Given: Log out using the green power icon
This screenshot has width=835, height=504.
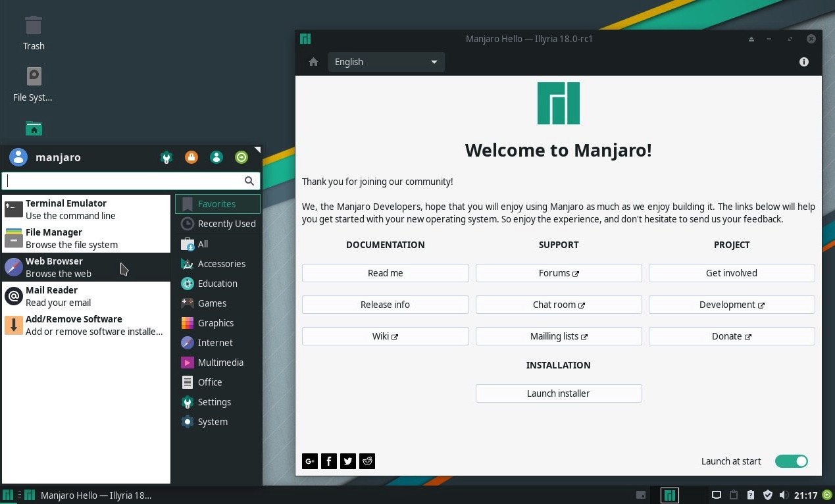Looking at the screenshot, I should coord(241,157).
